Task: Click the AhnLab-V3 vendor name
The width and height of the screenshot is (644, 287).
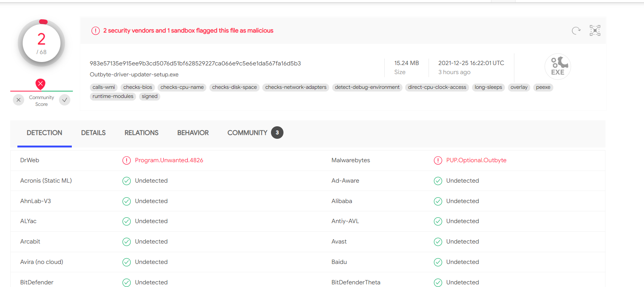Action: coord(36,201)
